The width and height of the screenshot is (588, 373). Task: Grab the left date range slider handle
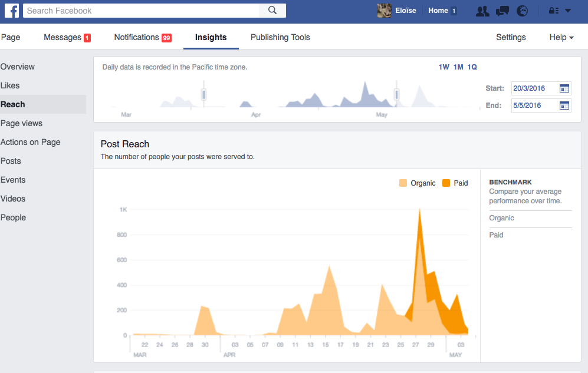204,94
